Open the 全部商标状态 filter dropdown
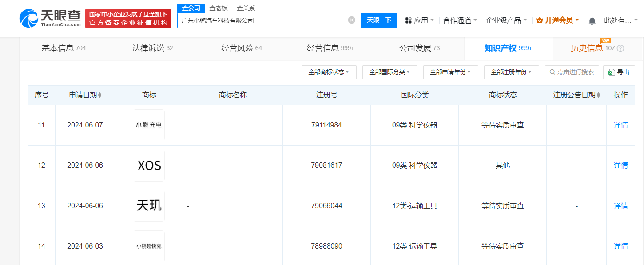Screen dimensions: 644x265 (329, 72)
